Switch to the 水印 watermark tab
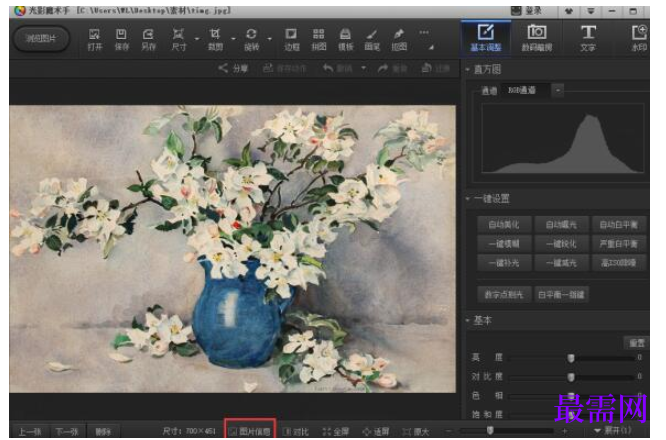Viewport: 666px width, 440px height. (x=638, y=38)
